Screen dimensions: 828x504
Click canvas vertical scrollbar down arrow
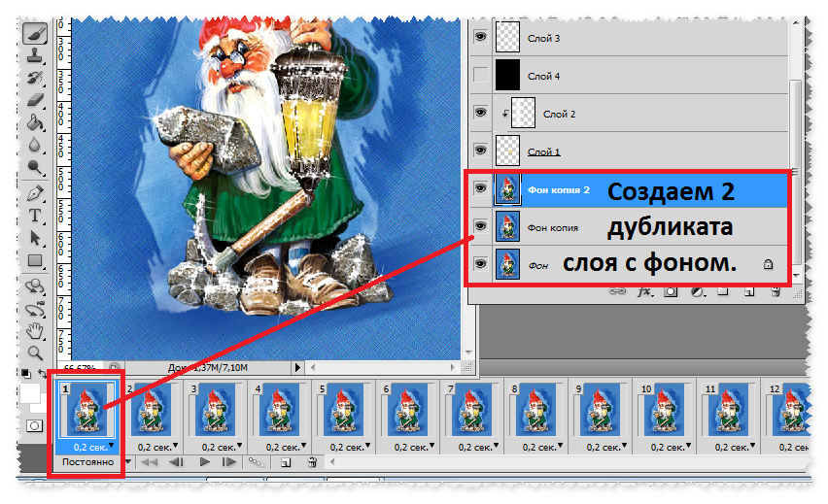click(468, 353)
